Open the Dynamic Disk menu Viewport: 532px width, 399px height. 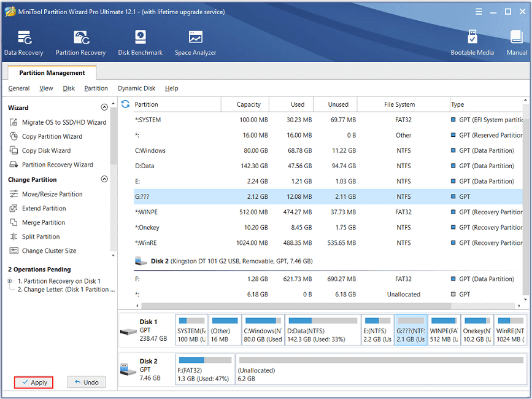click(136, 88)
